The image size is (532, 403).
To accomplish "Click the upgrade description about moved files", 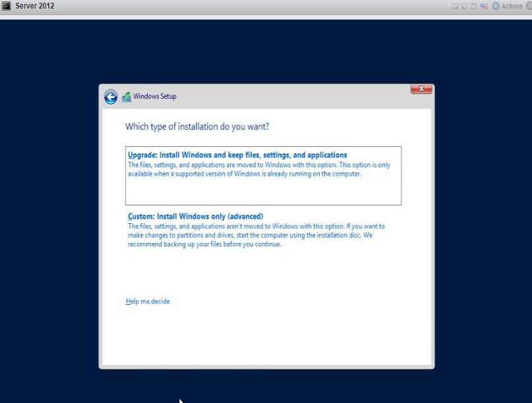I will pos(259,169).
